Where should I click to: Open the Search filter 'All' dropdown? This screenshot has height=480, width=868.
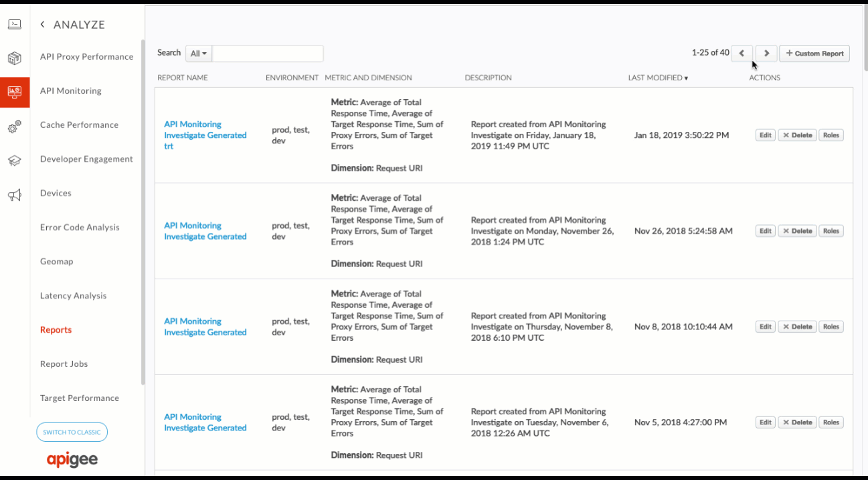click(x=199, y=54)
